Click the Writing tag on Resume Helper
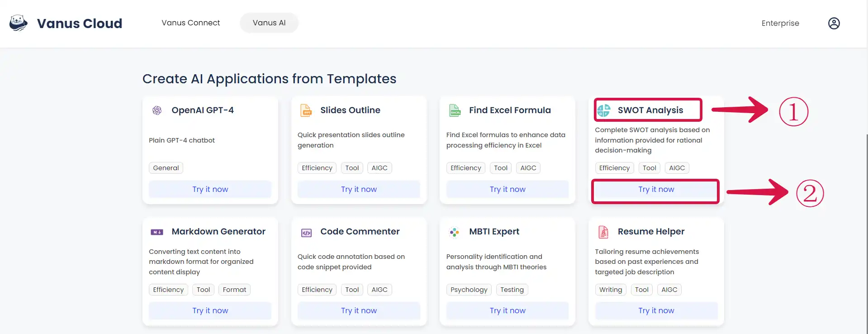Screen dimensions: 868x334 pos(611,290)
